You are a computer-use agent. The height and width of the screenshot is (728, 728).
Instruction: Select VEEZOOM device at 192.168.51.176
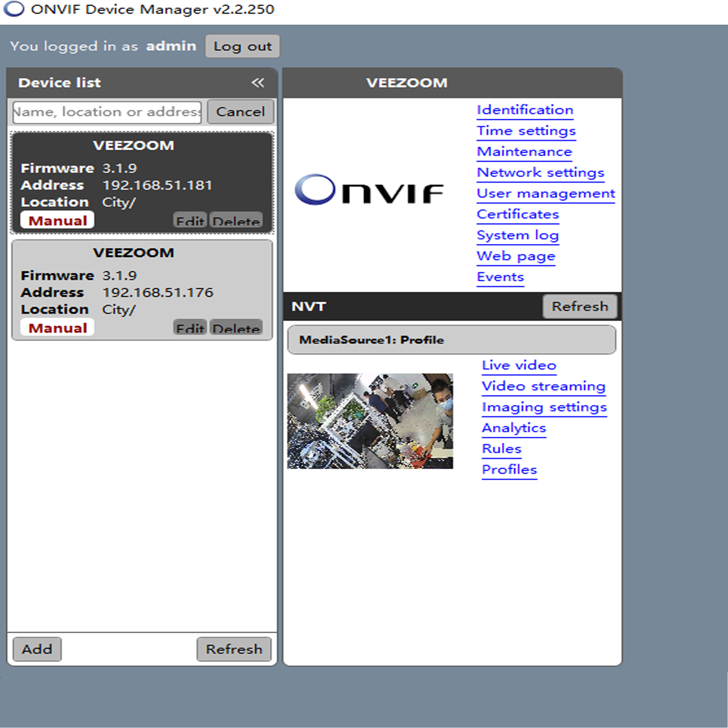(x=142, y=290)
